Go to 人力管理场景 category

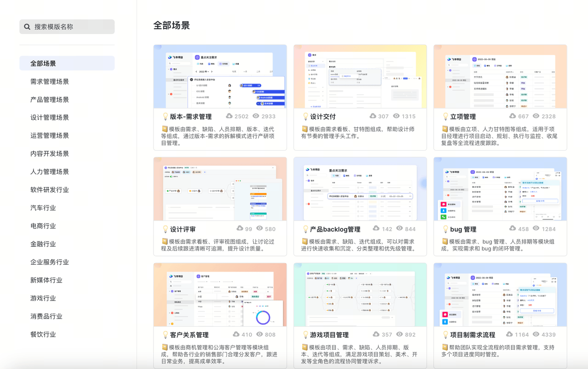point(50,171)
